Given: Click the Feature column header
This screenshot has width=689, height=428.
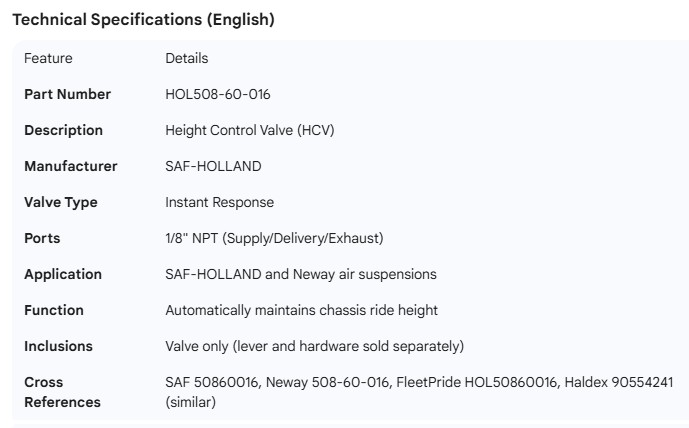Looking at the screenshot, I should pos(48,58).
